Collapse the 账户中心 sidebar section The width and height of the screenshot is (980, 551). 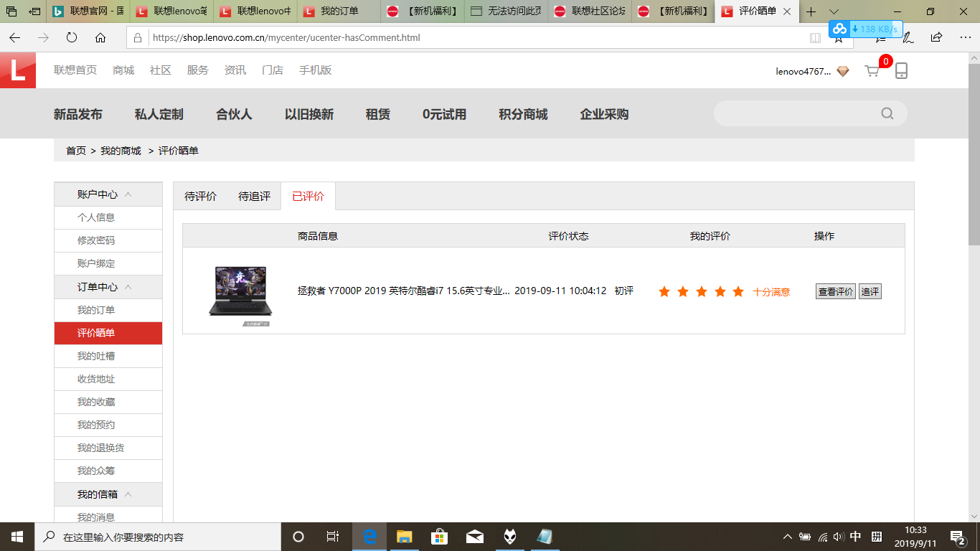(x=128, y=194)
